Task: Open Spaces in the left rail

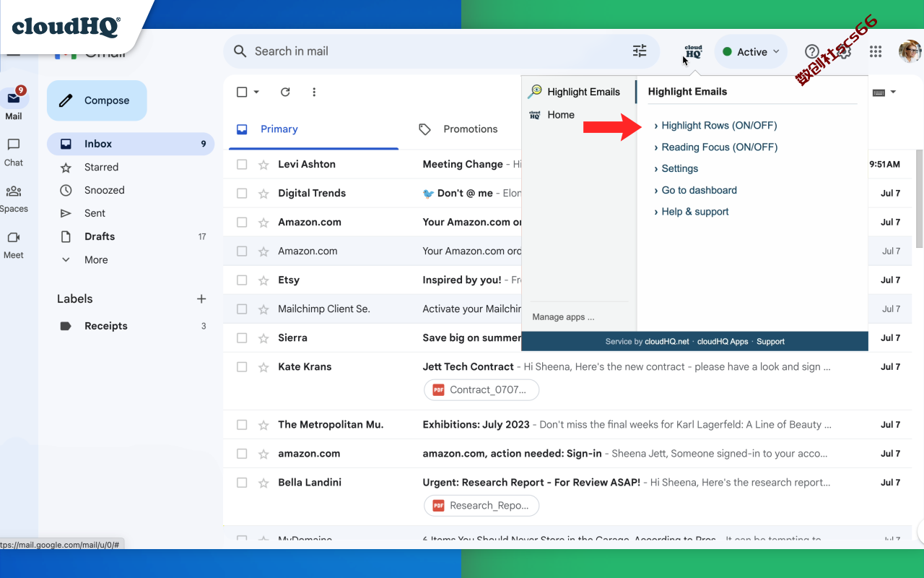Action: (14, 199)
